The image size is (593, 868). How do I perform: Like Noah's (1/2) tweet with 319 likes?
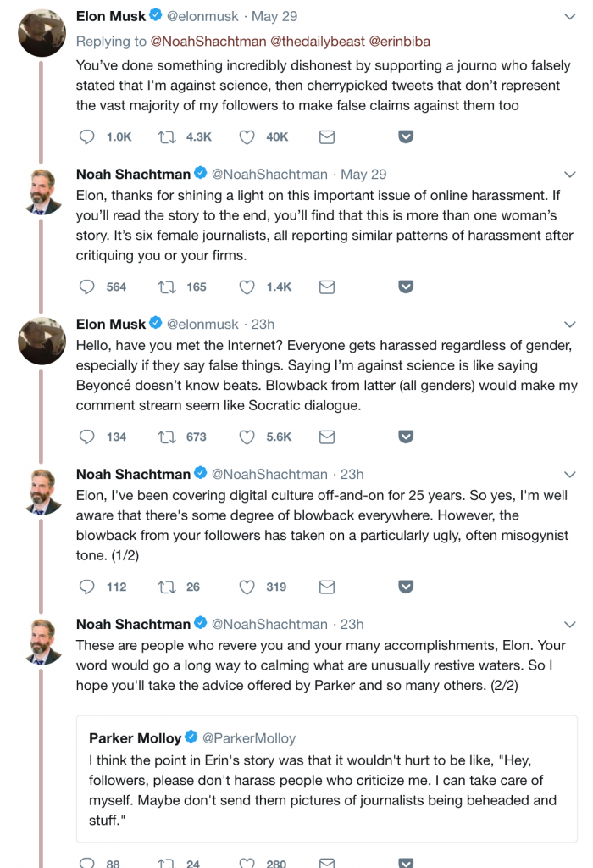point(247,587)
